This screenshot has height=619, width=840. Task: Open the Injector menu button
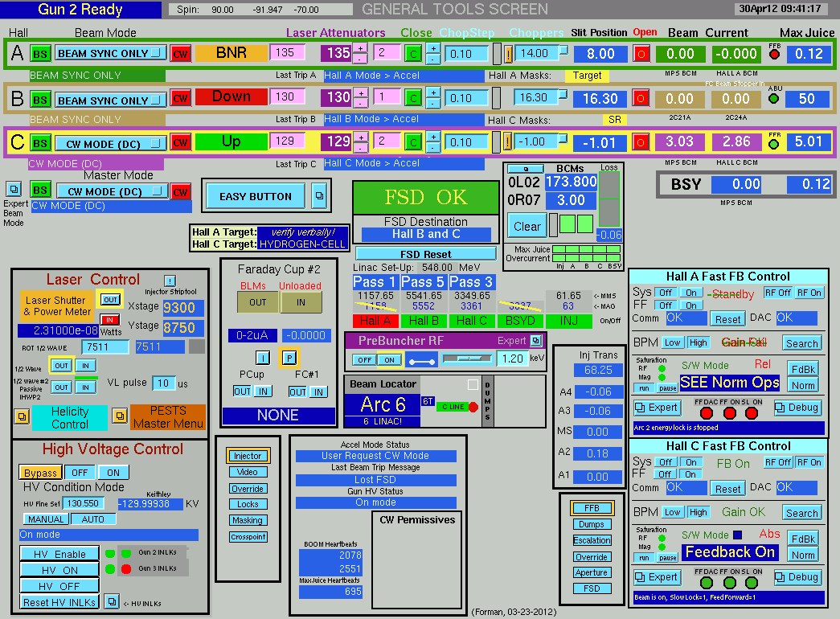248,456
